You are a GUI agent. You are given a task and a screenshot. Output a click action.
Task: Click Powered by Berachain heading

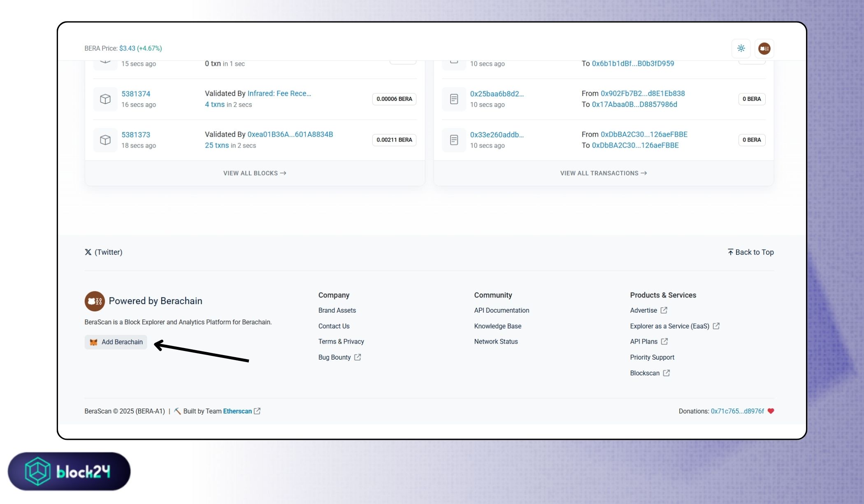pos(156,301)
